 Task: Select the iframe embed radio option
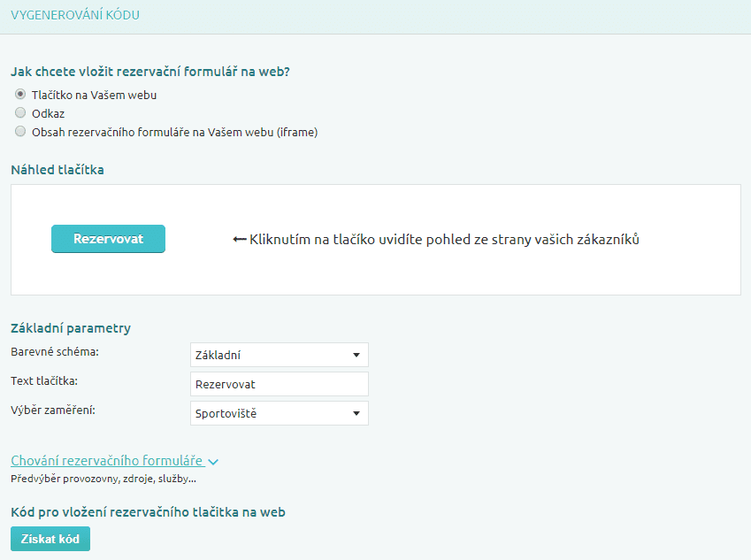[20, 132]
